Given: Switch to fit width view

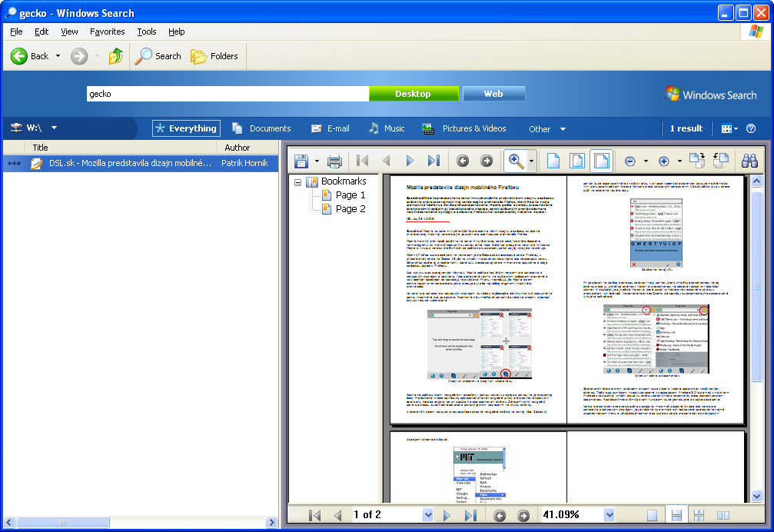Looking at the screenshot, I should [x=601, y=161].
